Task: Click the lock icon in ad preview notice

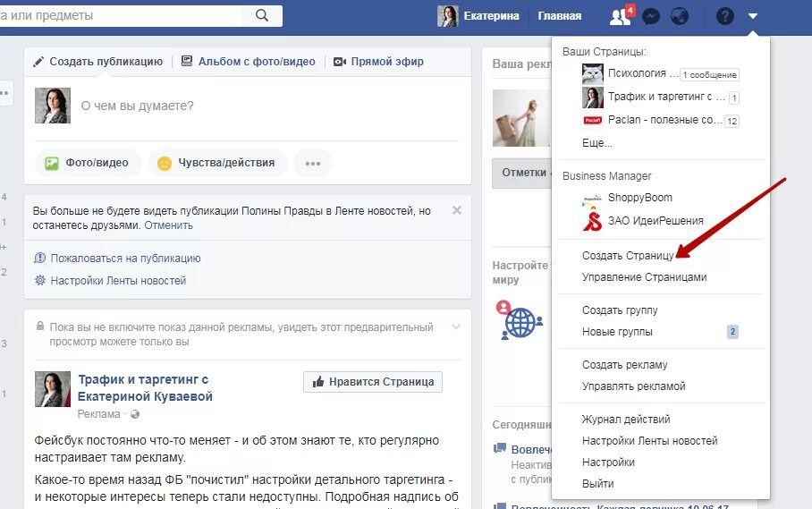Action: 40,327
